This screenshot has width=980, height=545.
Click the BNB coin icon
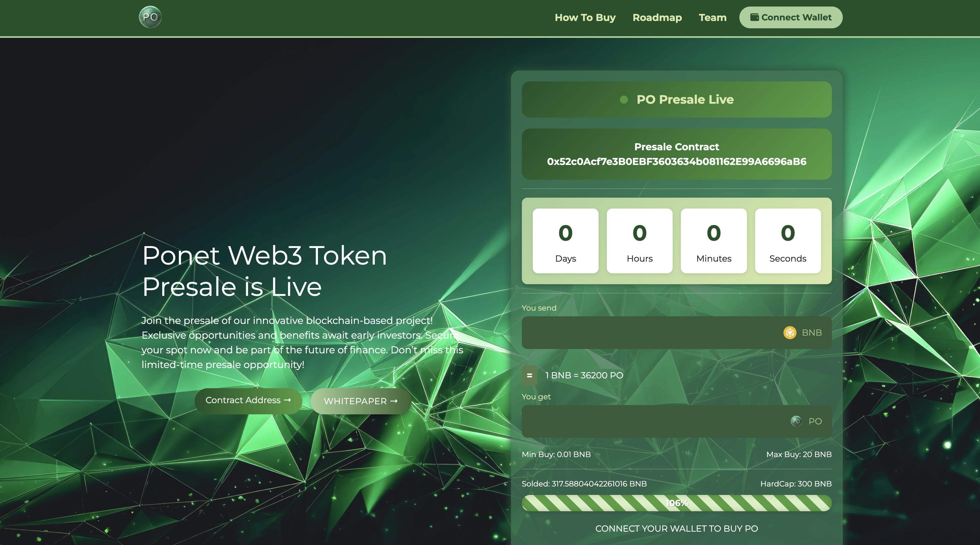790,332
